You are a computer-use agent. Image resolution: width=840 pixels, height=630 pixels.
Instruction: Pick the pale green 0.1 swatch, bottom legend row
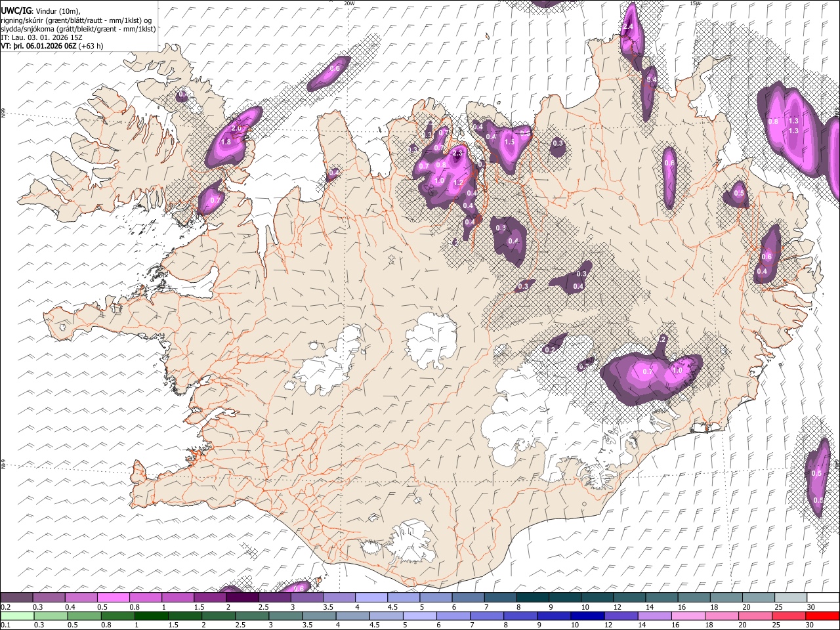tap(17, 616)
